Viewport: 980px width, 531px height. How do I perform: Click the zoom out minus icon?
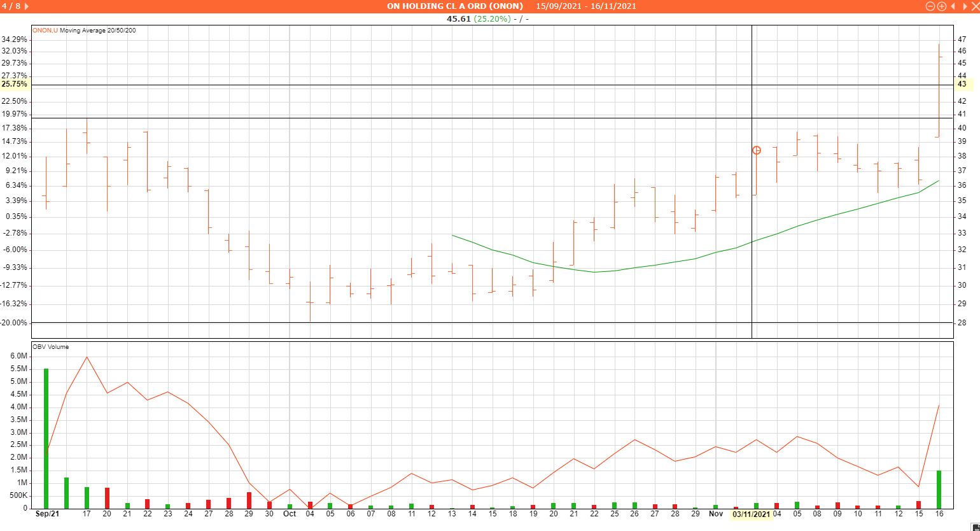(x=930, y=6)
